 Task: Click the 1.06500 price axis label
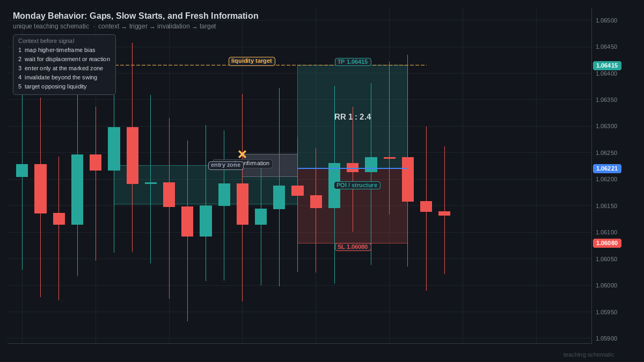606,20
